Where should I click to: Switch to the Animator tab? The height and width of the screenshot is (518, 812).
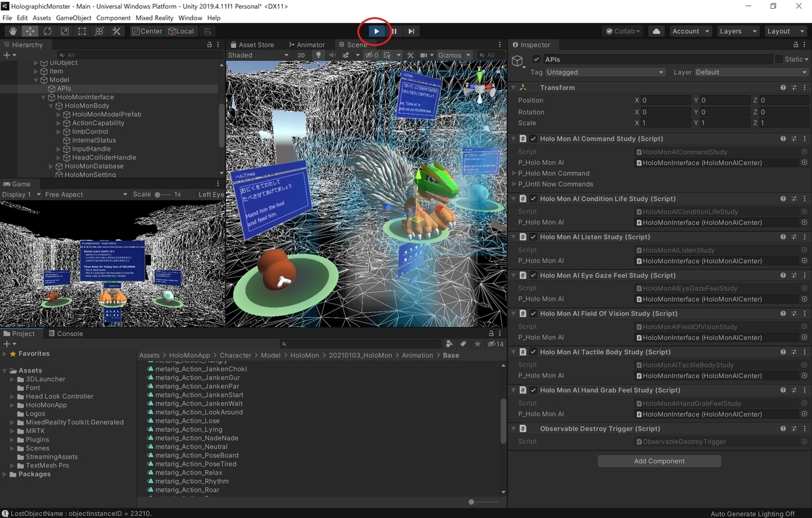[x=306, y=45]
